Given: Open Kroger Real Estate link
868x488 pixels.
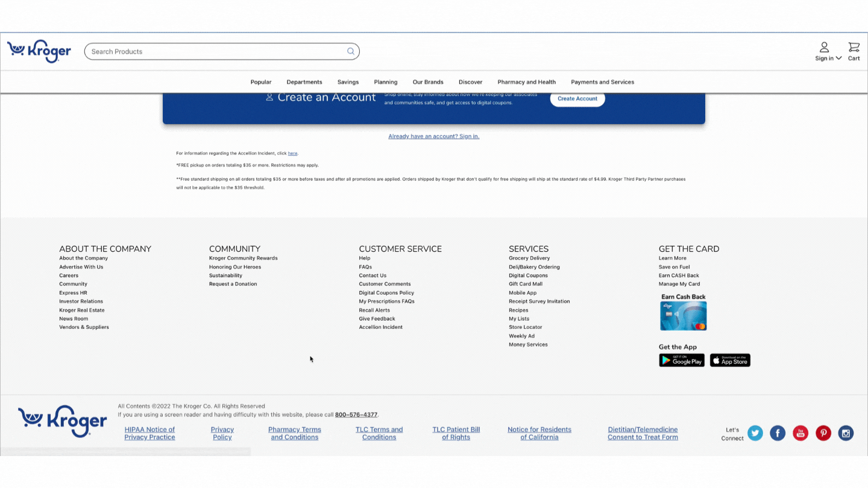Looking at the screenshot, I should click(x=82, y=310).
